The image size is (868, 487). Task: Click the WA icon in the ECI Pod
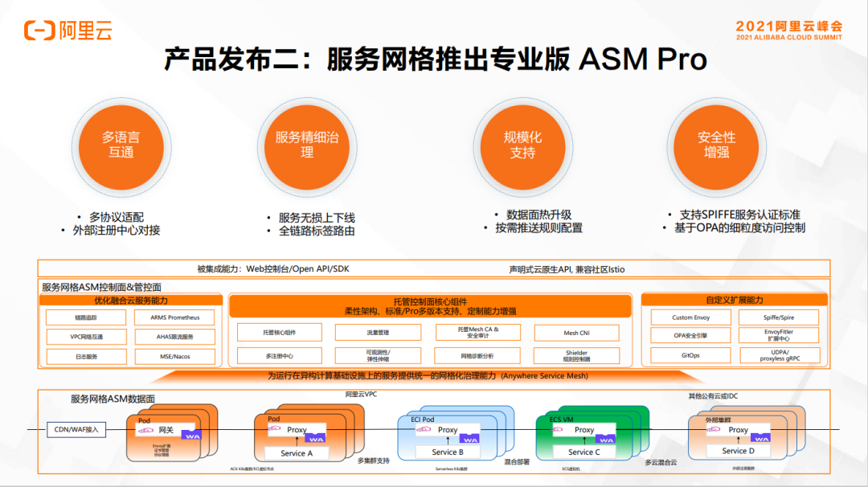pos(470,438)
